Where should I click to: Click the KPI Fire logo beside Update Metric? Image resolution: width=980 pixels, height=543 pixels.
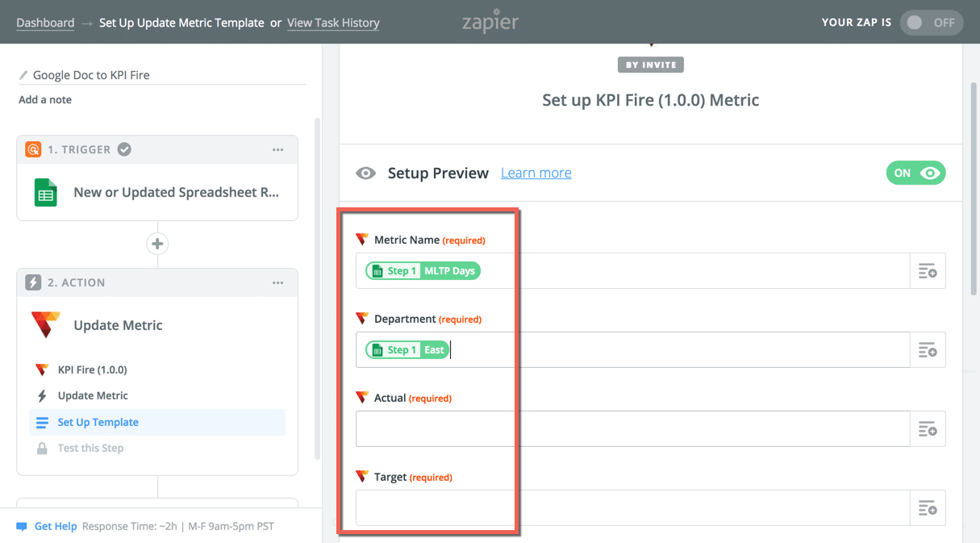coord(45,325)
